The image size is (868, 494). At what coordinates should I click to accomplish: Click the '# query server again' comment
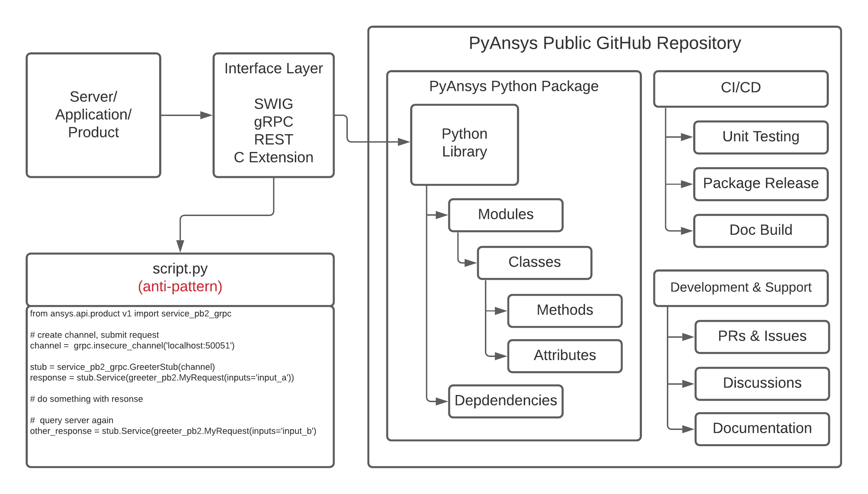tap(72, 420)
